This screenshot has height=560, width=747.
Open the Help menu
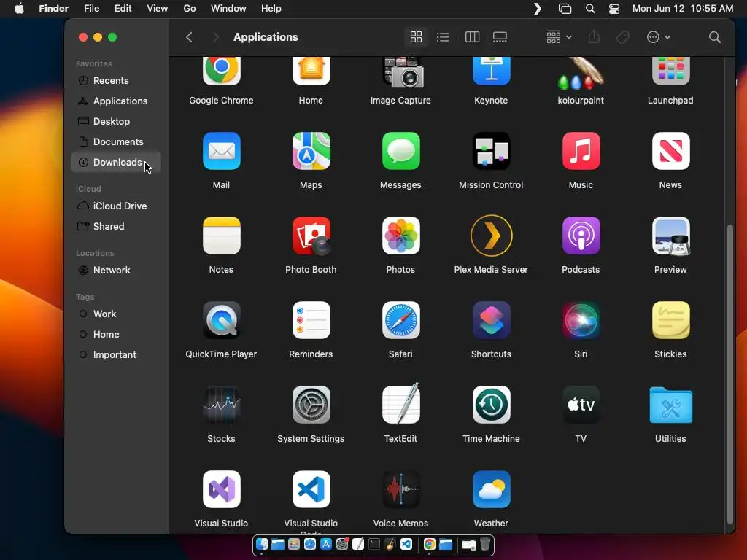pyautogui.click(x=271, y=9)
